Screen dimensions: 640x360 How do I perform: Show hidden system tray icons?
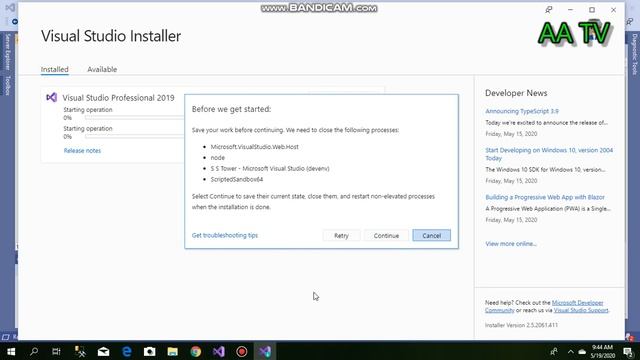(x=570, y=351)
